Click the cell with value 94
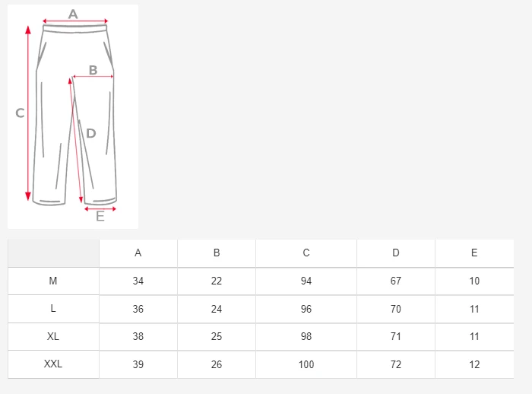532x394 pixels. click(306, 281)
